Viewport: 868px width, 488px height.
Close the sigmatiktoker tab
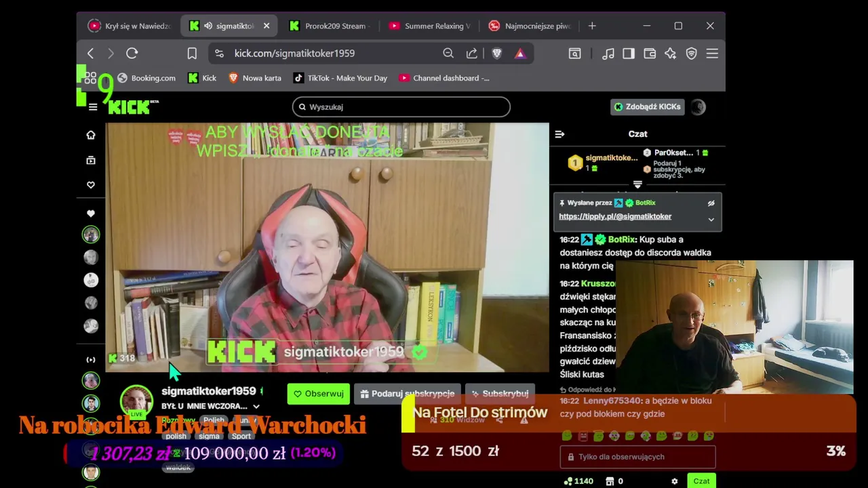[267, 26]
